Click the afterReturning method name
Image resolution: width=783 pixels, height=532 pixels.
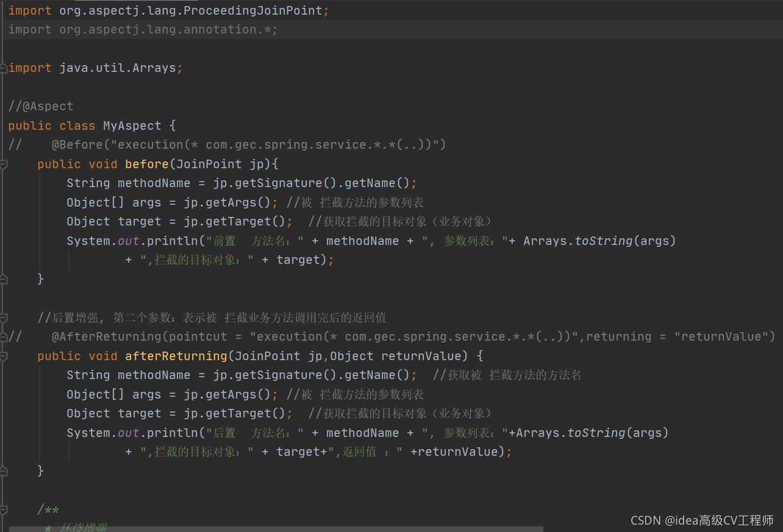176,356
